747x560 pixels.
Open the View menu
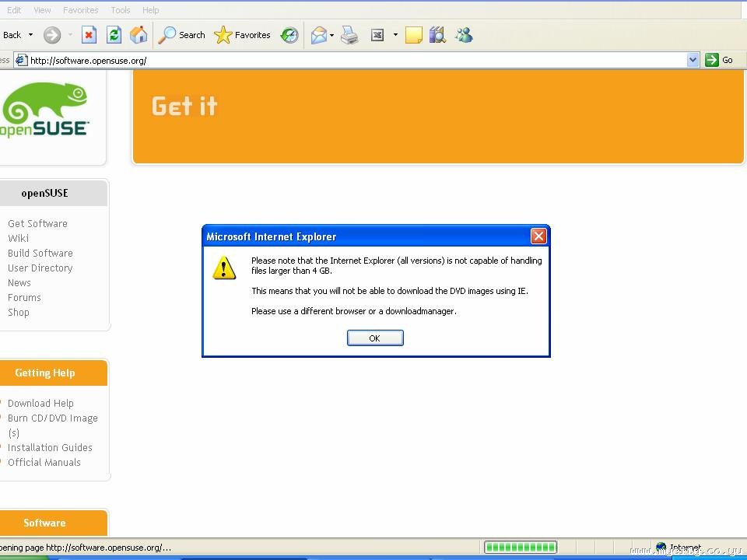(42, 10)
